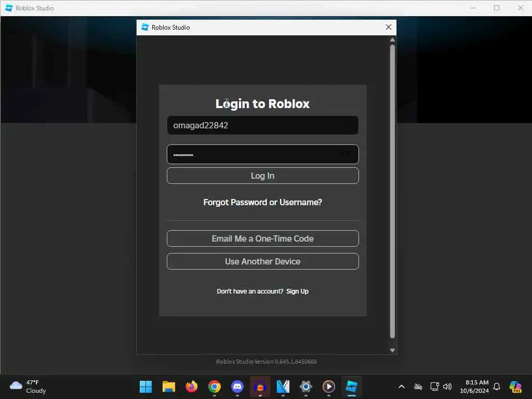Select Use Another Device button
This screenshot has width=532, height=399.
(262, 261)
